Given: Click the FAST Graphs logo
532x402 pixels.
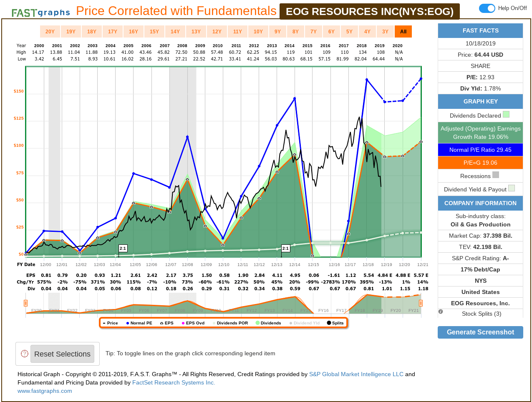Looking at the screenshot, I should pos(41,13).
